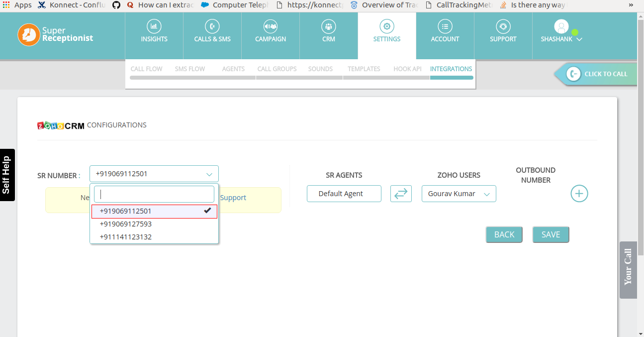Viewport: 644px width, 337px height.
Task: Click the Default Agent field
Action: tap(344, 194)
